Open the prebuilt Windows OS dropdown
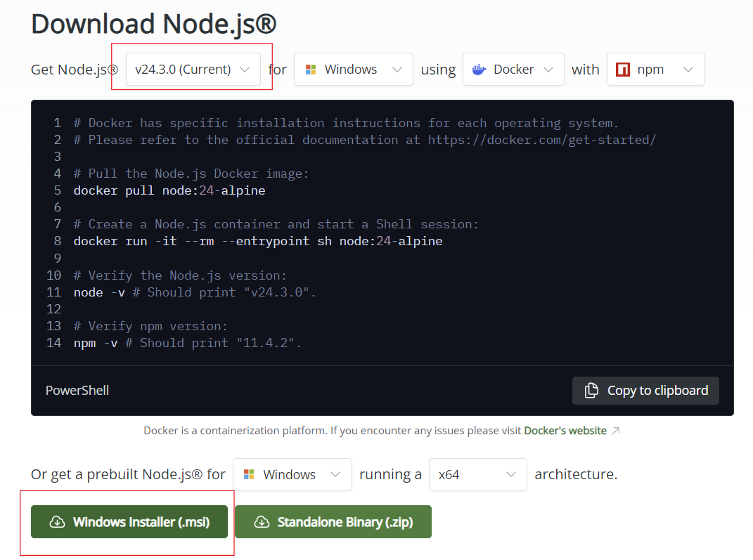The image size is (753, 560). click(292, 474)
